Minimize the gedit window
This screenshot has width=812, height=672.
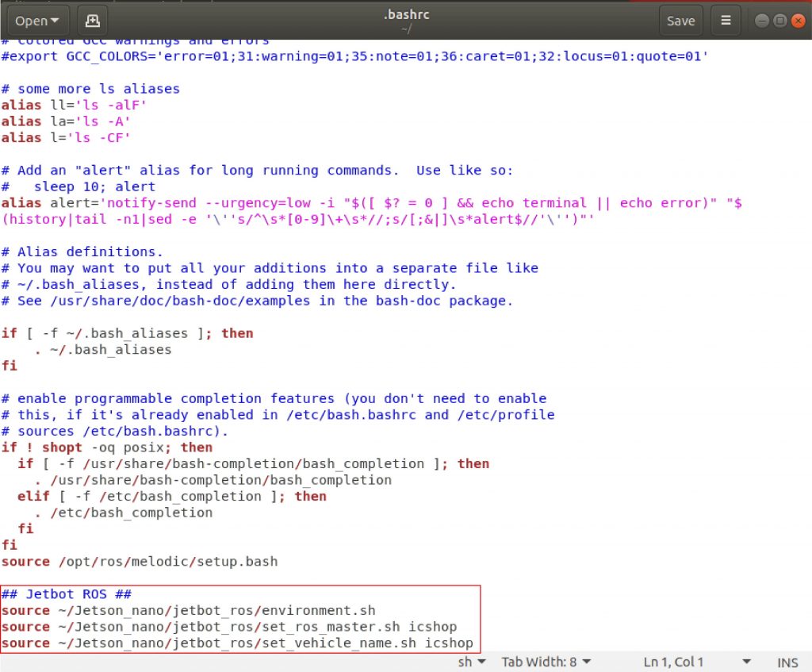(762, 21)
